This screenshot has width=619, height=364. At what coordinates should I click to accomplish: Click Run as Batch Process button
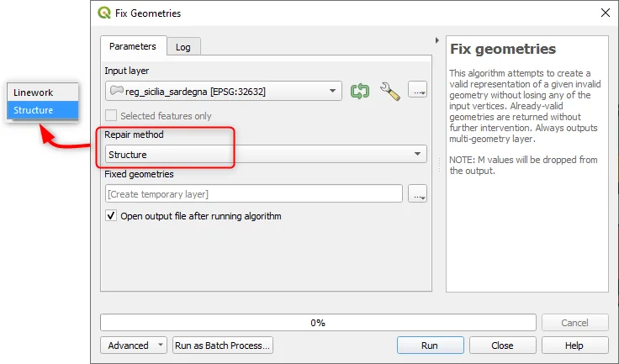tap(222, 346)
